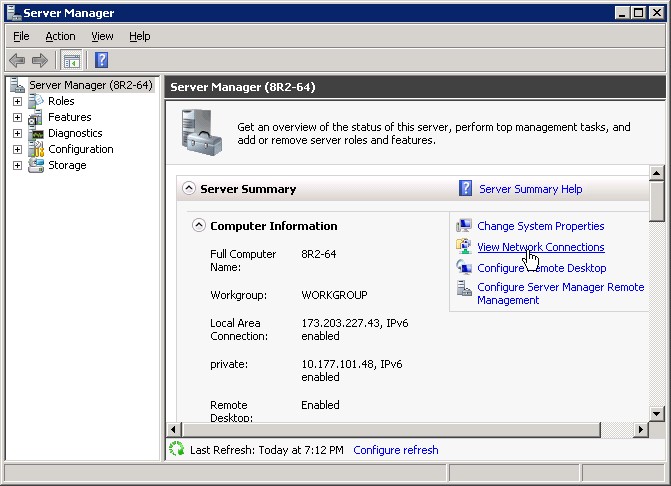Click the Forward arrow toolbar icon
This screenshot has height=486, width=671.
tap(40, 61)
